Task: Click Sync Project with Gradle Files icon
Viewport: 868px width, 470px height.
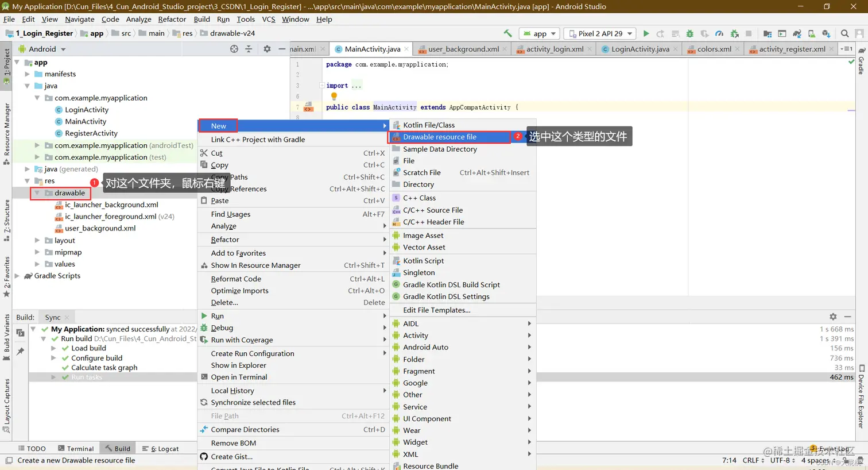Action: click(x=797, y=33)
